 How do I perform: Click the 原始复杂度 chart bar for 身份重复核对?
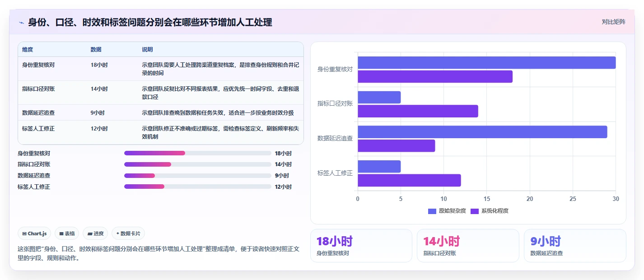click(487, 63)
